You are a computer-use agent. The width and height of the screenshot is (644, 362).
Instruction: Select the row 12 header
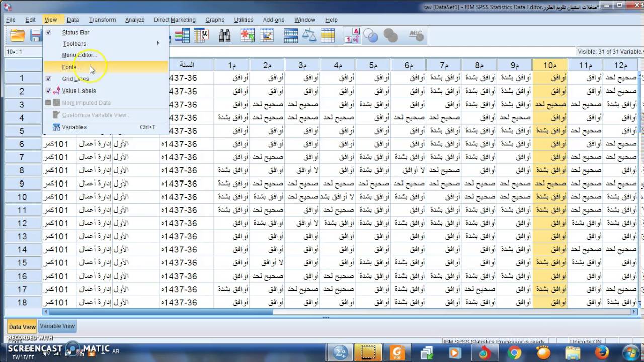coord(22,223)
